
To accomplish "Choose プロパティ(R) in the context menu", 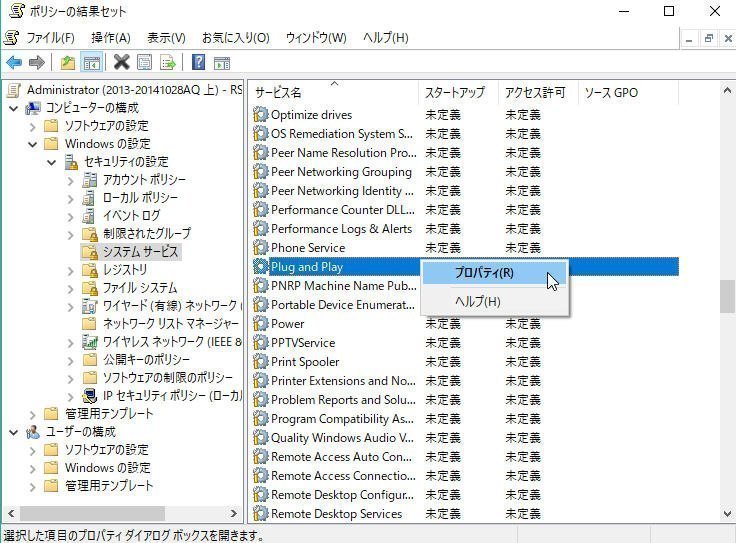I will [495, 273].
